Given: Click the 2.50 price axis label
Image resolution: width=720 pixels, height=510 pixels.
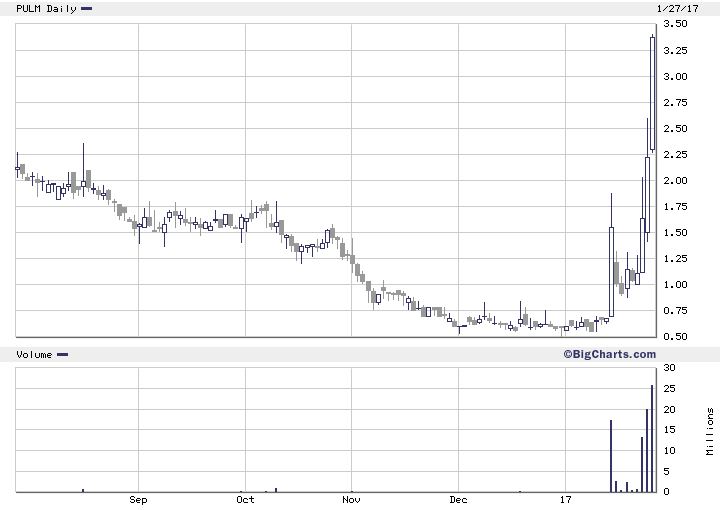Looking at the screenshot, I should coord(675,129).
